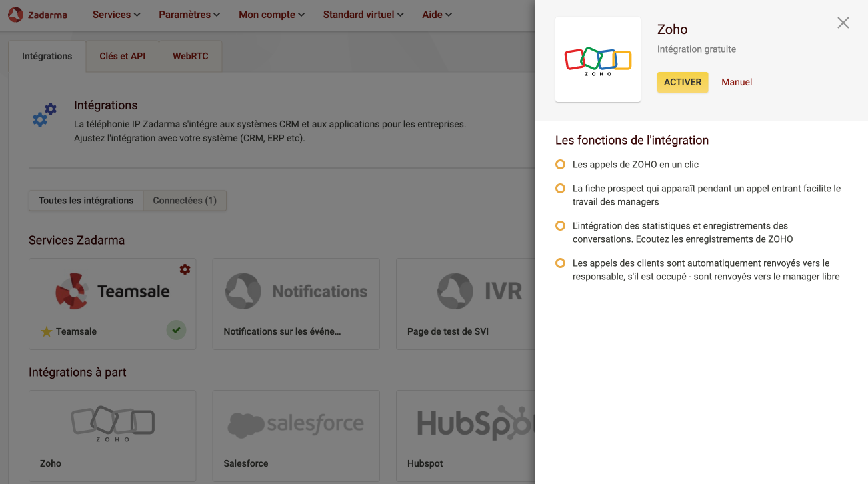Open the HubSpot integration card logo
Viewport: 868px width, 484px height.
[x=476, y=424]
